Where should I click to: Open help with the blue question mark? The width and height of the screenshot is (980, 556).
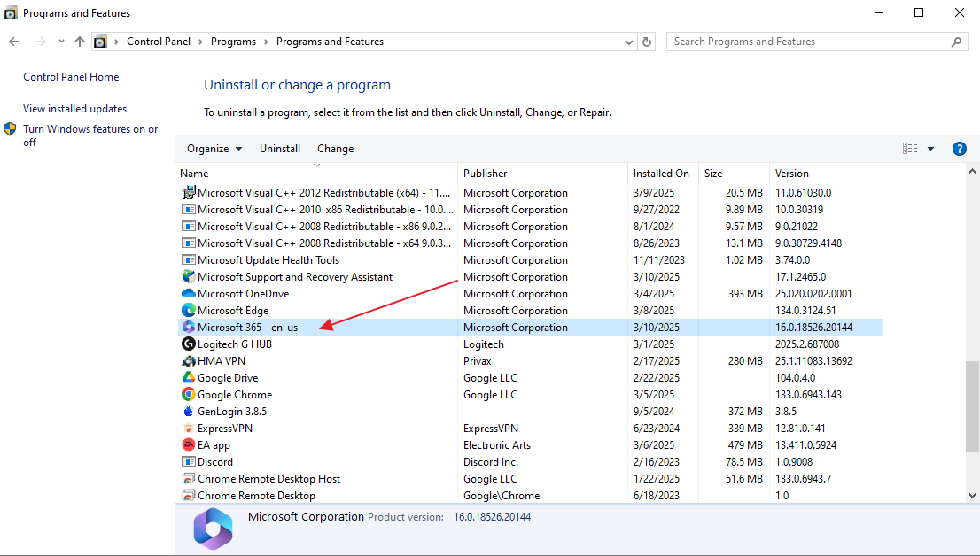pos(960,149)
